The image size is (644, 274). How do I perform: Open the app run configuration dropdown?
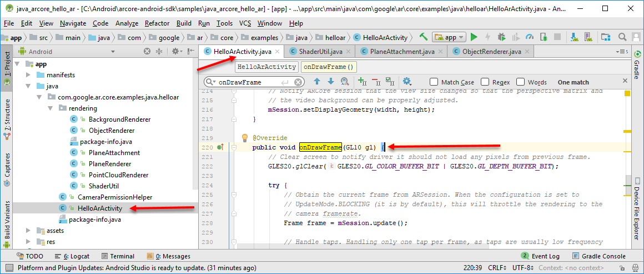pyautogui.click(x=449, y=37)
